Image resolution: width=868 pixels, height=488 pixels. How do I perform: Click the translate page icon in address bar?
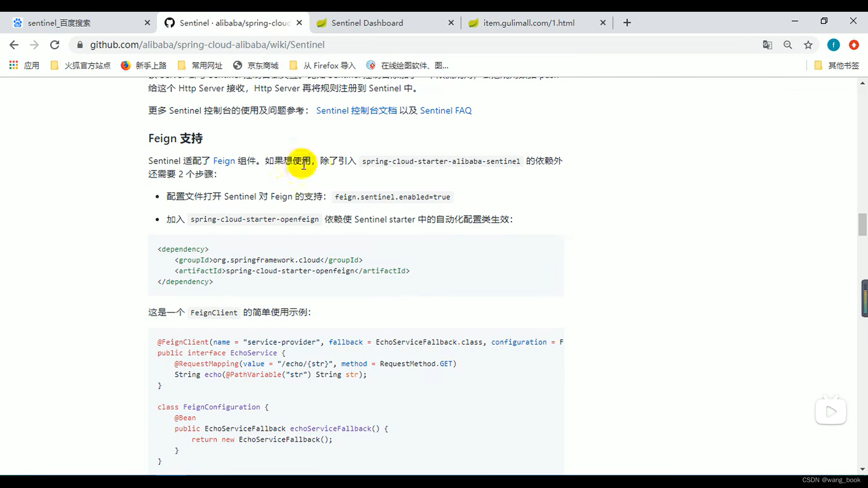click(767, 45)
